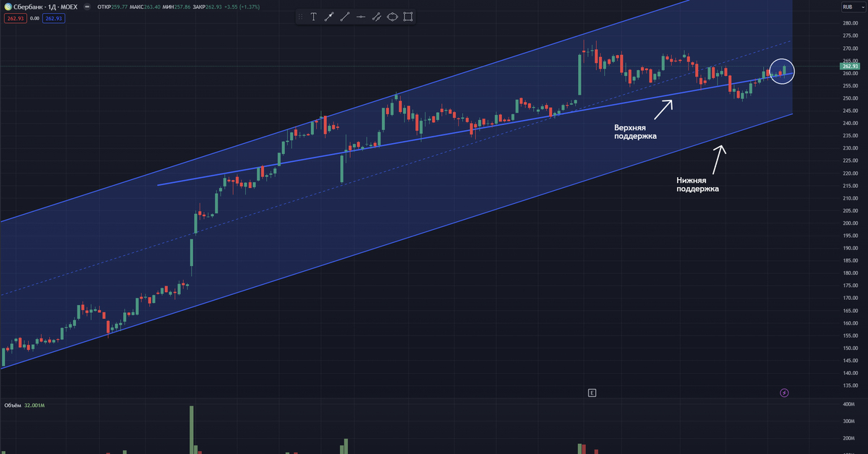The image size is (868, 454).
Task: Click the earnings E marker on the timeline
Action: coord(592,393)
